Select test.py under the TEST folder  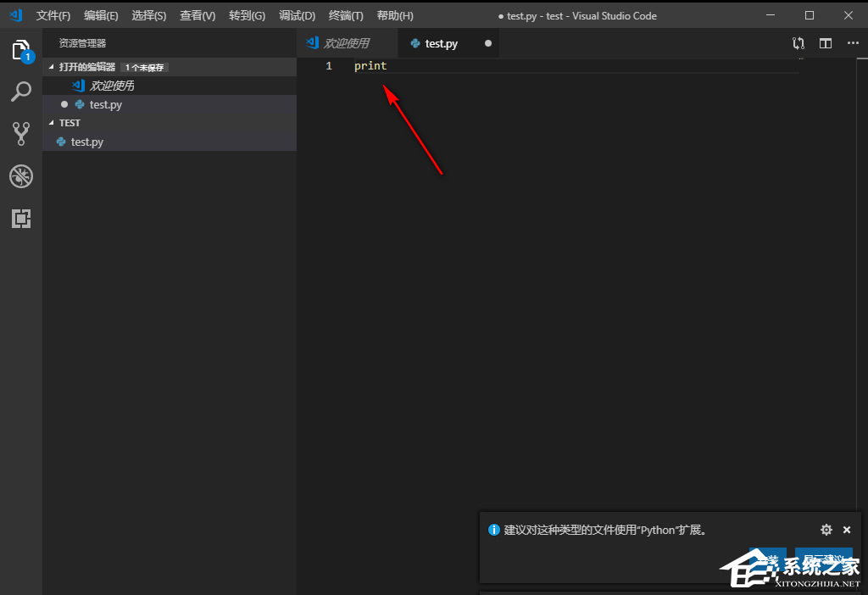pos(86,142)
